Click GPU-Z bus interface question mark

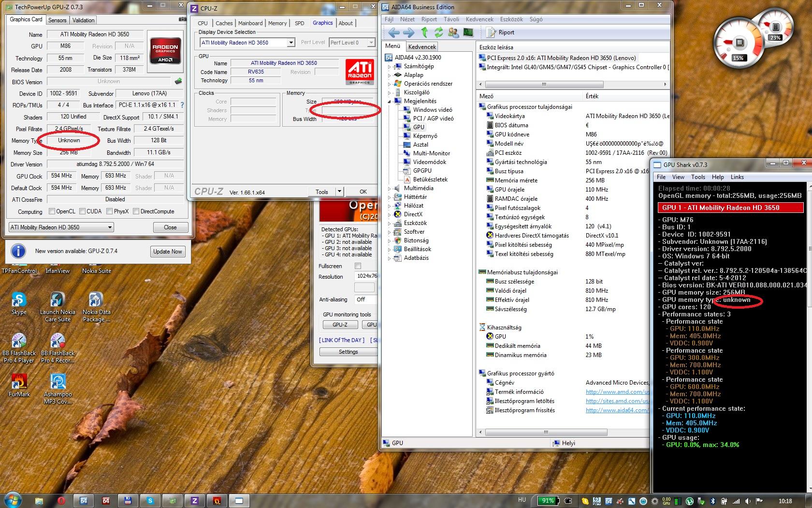182,105
